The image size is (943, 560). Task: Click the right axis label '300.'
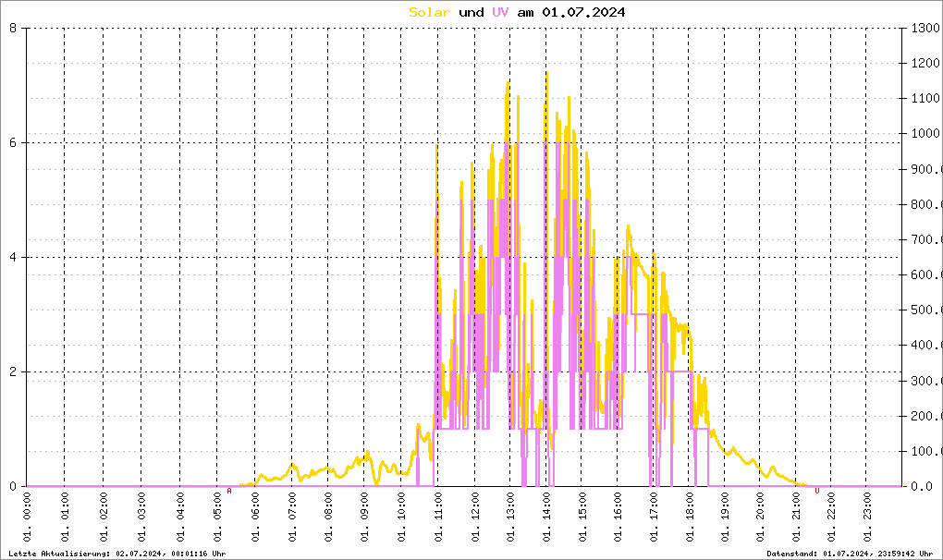coord(925,381)
